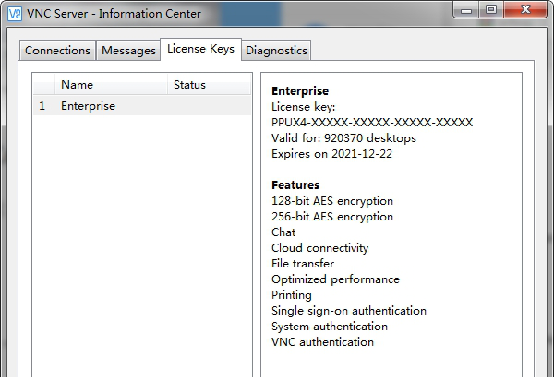Click File transfer feature entry
The height and width of the screenshot is (392, 554).
(x=303, y=264)
